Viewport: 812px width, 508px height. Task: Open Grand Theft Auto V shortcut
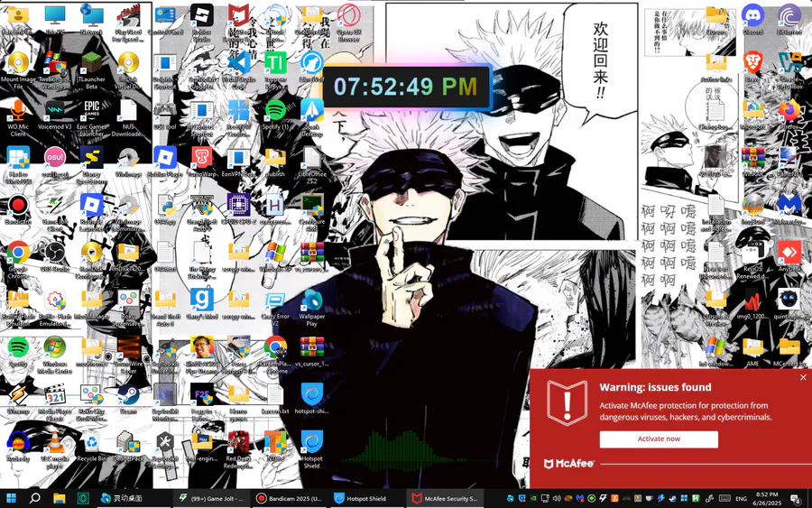pos(202,213)
